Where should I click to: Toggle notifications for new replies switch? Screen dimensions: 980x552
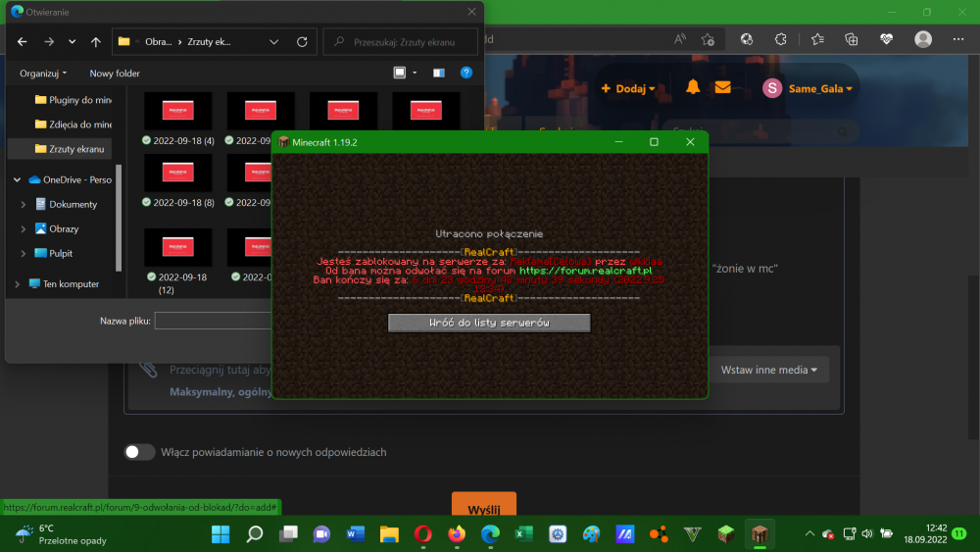pyautogui.click(x=140, y=452)
